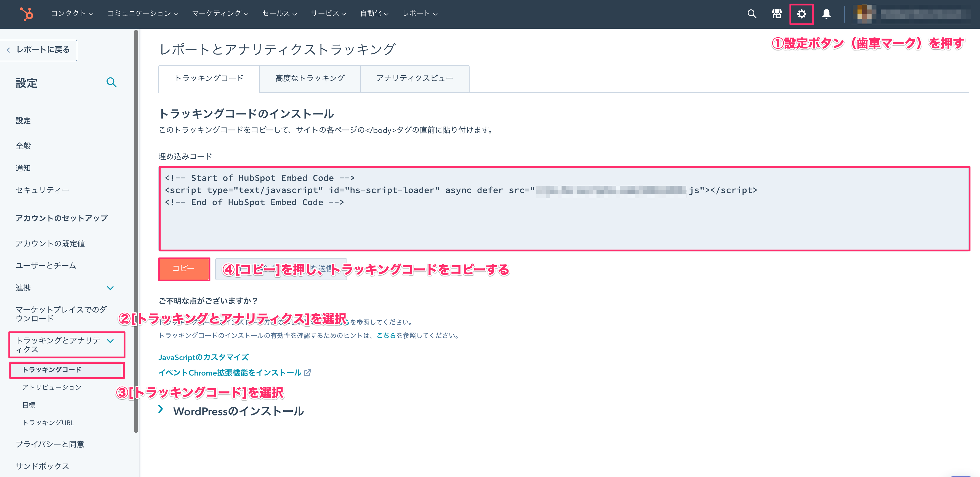Select セキュリティー in settings sidebar
Image resolution: width=980 pixels, height=477 pixels.
42,190
